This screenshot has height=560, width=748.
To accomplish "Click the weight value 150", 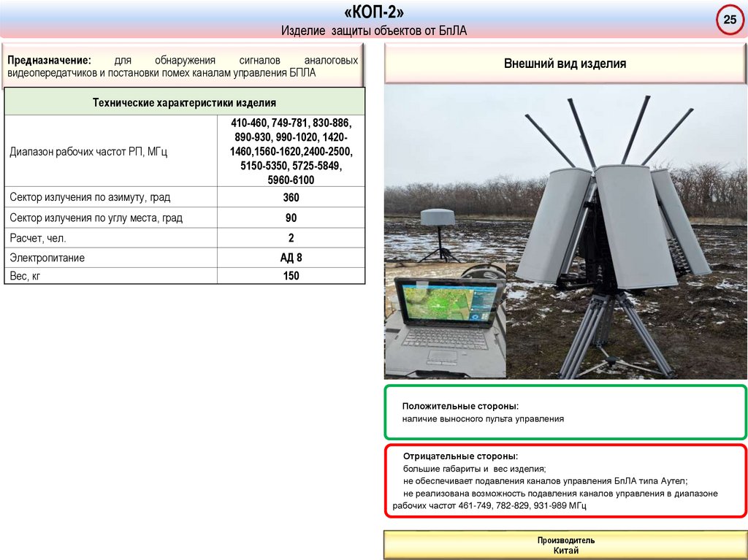I will (291, 276).
